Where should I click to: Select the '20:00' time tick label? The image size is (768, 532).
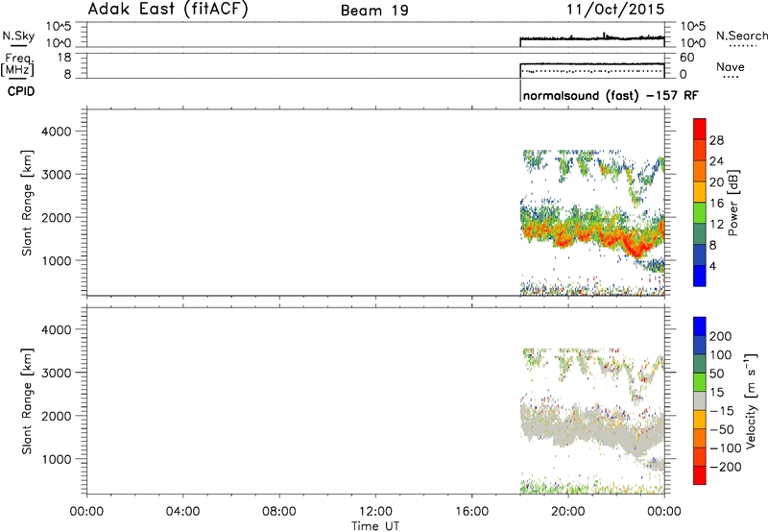[x=568, y=512]
